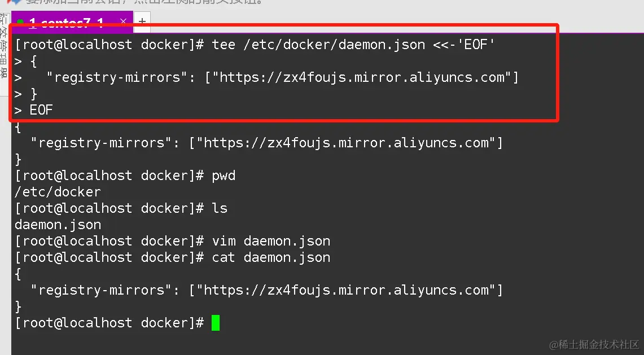Click the green cursor at the final prompt
The width and height of the screenshot is (644, 355).
coord(216,323)
